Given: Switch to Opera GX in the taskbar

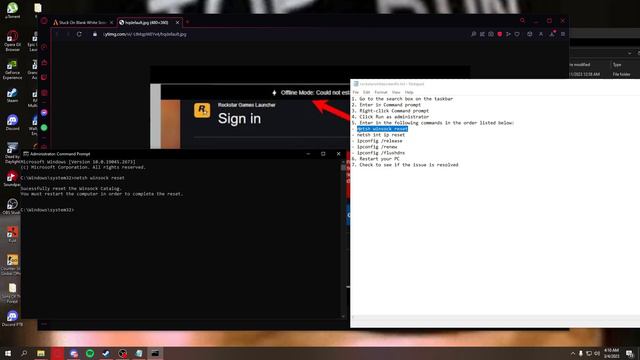Looking at the screenshot, I should tap(57, 353).
